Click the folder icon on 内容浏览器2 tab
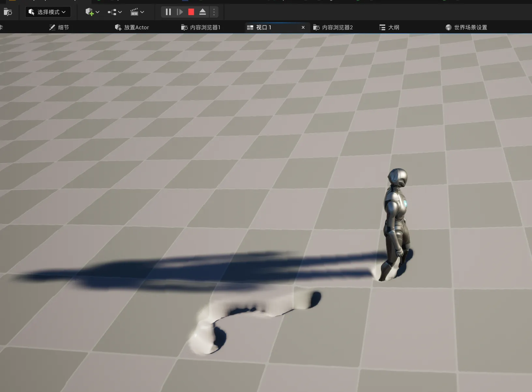 [316, 27]
